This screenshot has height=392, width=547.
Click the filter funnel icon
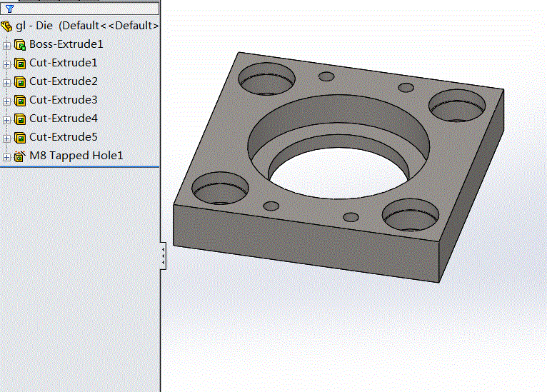point(9,9)
